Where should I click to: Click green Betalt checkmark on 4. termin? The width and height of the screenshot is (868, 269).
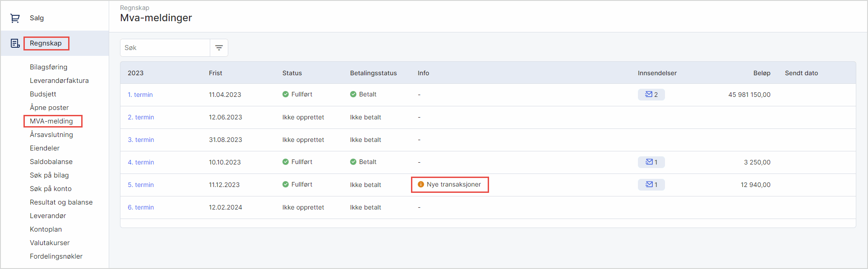click(353, 162)
